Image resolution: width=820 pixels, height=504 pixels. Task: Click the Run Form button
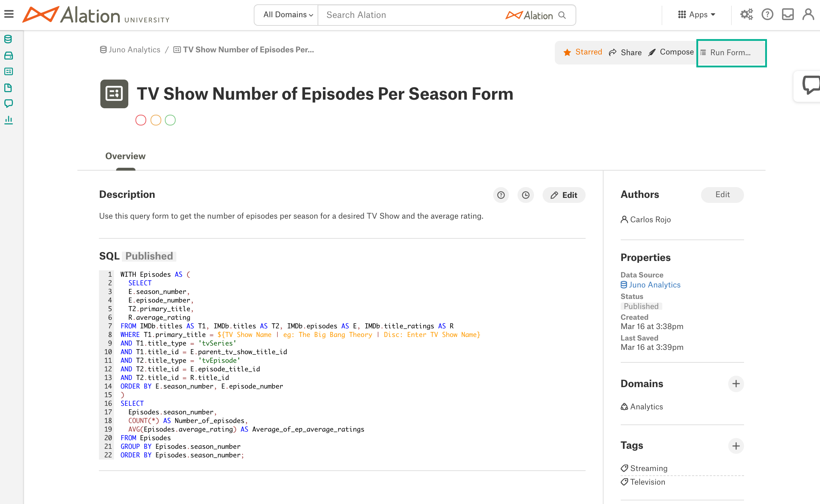coord(731,52)
